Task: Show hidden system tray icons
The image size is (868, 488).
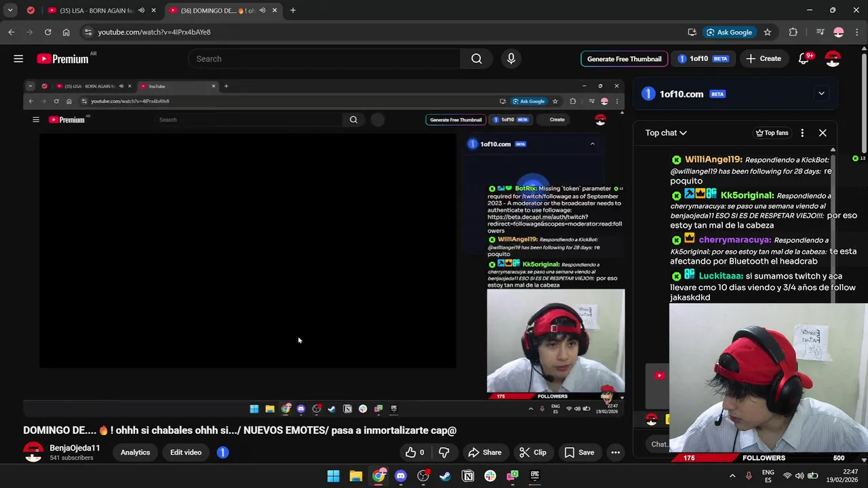Action: [732, 476]
